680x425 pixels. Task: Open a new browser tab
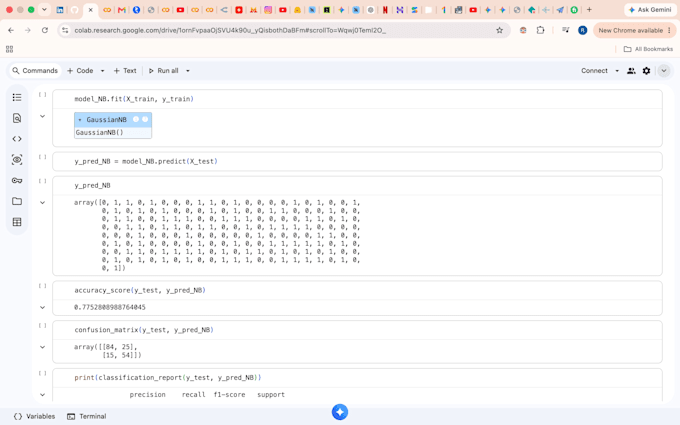pos(589,10)
